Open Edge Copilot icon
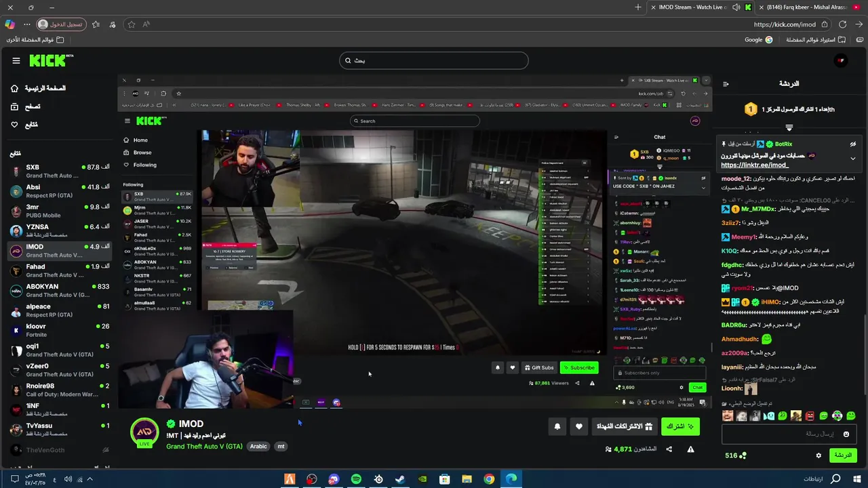Image resolution: width=868 pixels, height=488 pixels. [x=9, y=24]
